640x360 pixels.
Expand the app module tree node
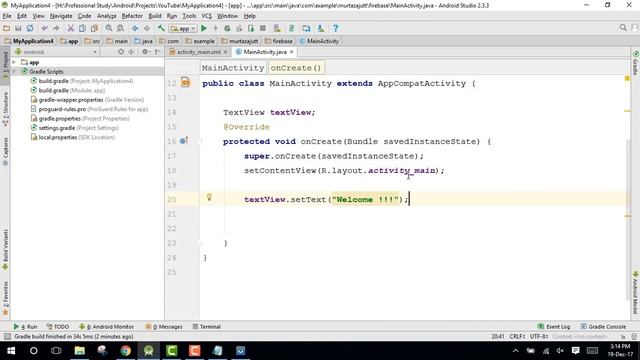[x=14, y=62]
